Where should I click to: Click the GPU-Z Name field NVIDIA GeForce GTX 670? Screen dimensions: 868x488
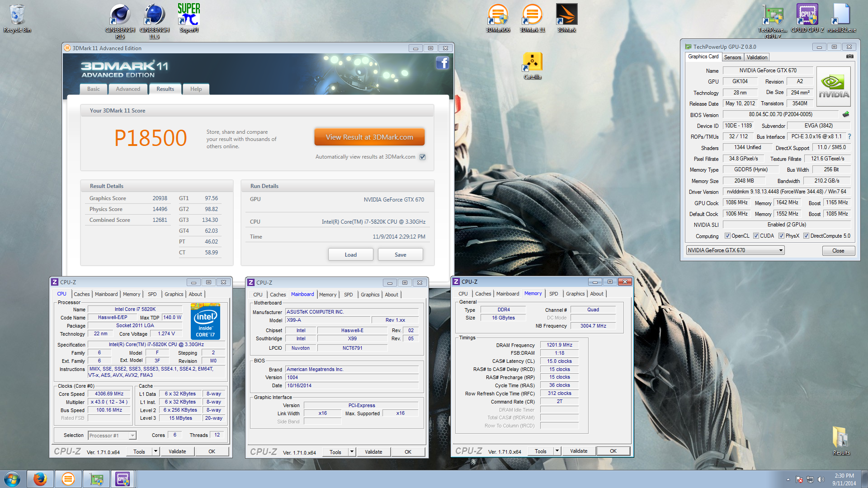[x=768, y=70]
